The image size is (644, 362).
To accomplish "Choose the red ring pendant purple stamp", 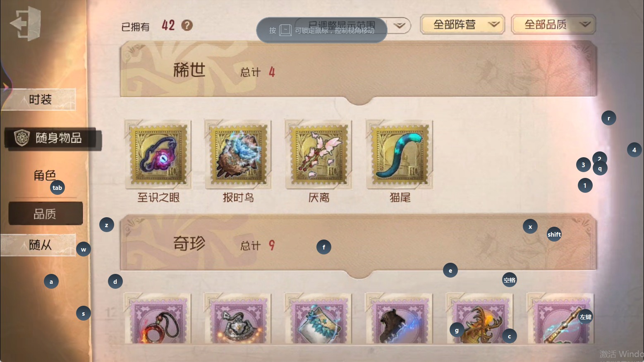I will [x=158, y=319].
